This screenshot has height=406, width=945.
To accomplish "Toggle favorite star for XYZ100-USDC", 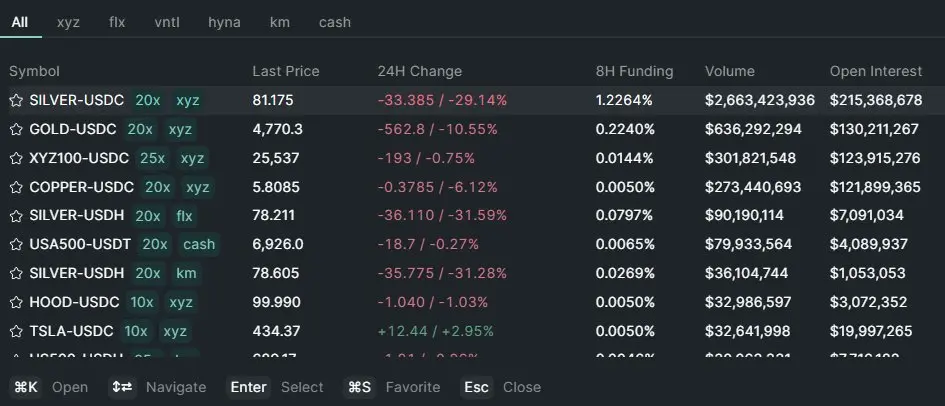I will [16, 158].
